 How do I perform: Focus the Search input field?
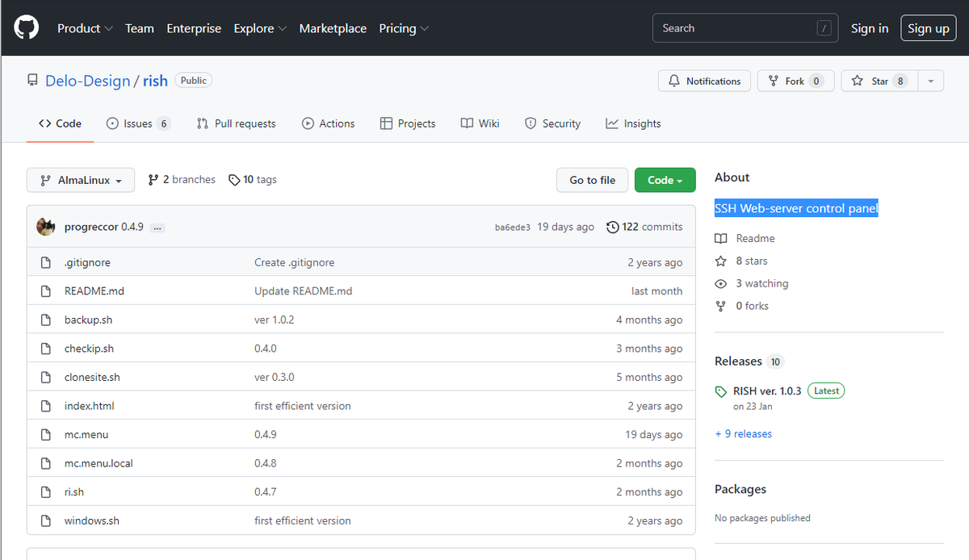[x=745, y=28]
